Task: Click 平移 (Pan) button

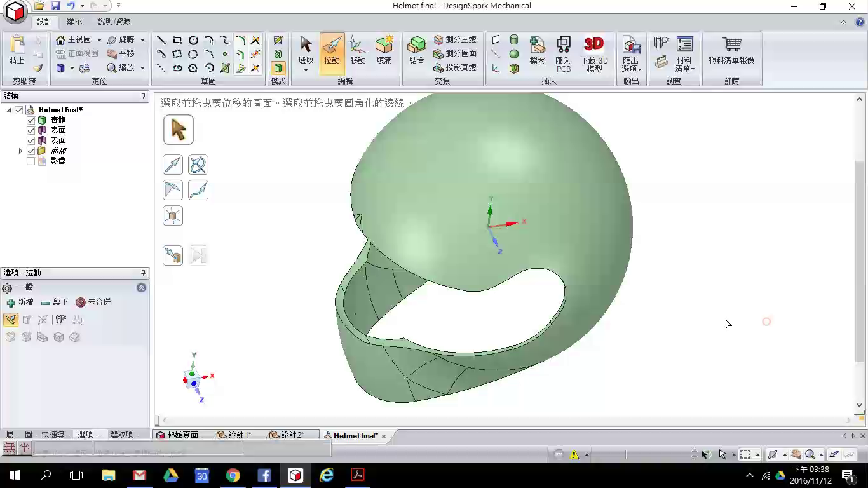Action: point(121,53)
